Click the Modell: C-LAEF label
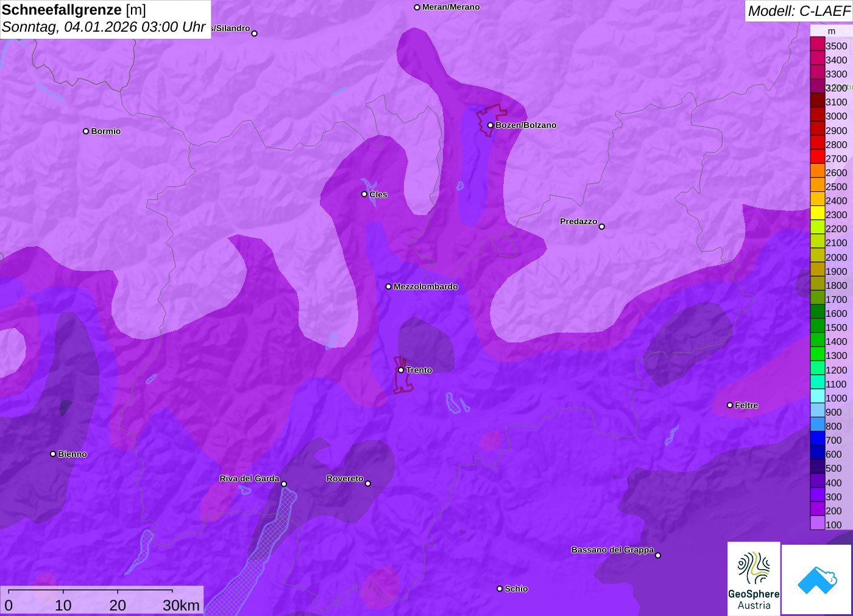The height and width of the screenshot is (616, 853). [799, 11]
